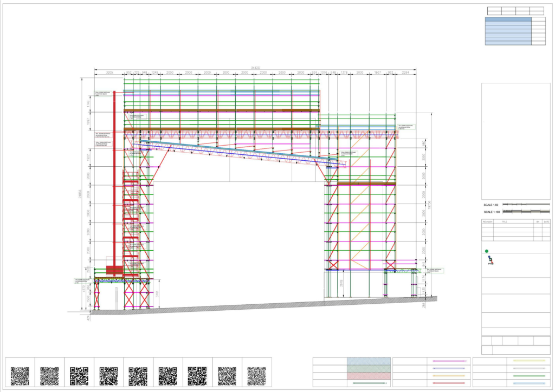Click the 1378 dimension value
The width and height of the screenshot is (555, 392).
tap(344, 73)
